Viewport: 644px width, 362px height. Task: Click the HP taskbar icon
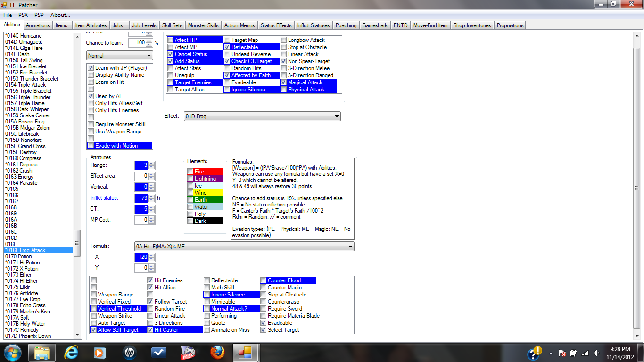[129, 353]
